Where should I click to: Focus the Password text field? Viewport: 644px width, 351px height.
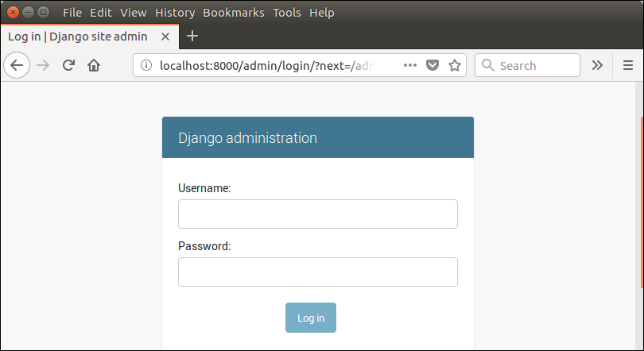317,272
